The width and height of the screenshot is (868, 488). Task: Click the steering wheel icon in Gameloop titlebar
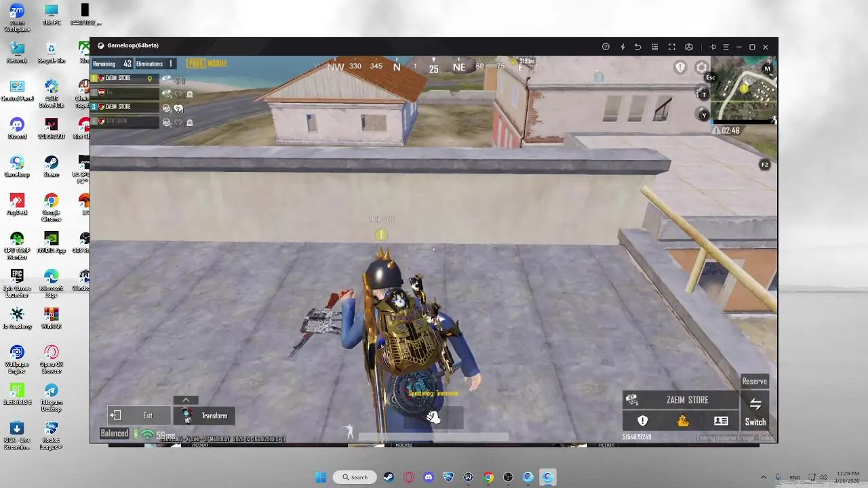[x=689, y=47]
